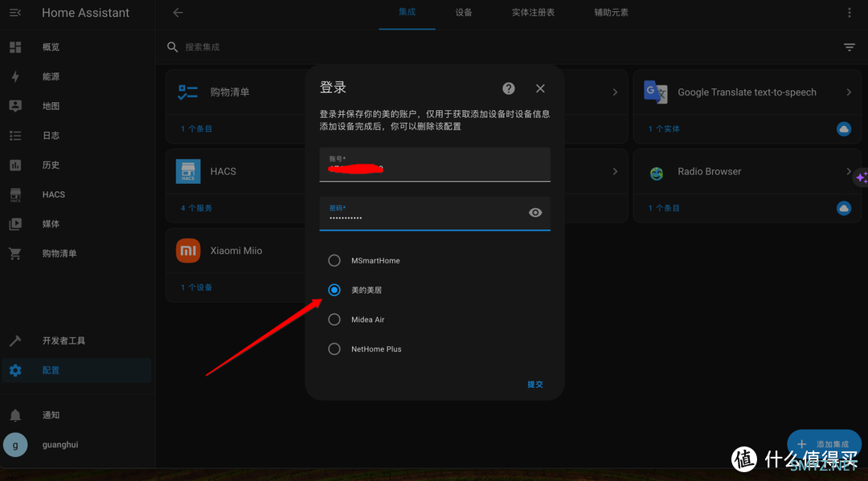
Task: Open 购物清单 shopping cart icon in sidebar
Action: pyautogui.click(x=15, y=253)
